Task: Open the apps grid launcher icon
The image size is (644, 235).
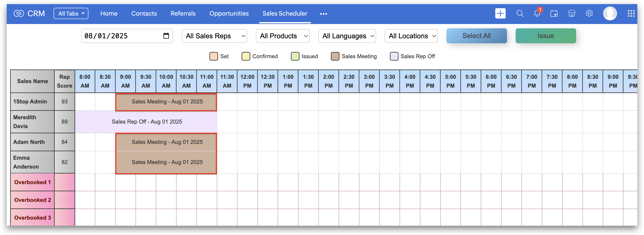Action: [x=631, y=13]
